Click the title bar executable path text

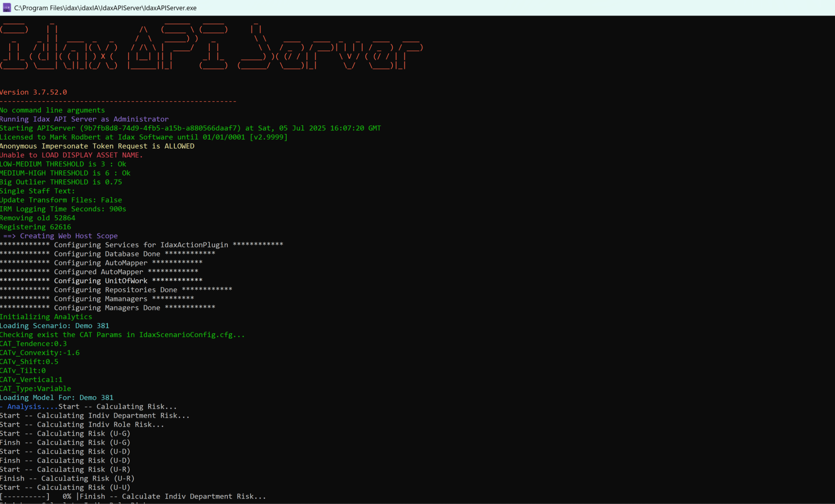(x=105, y=8)
